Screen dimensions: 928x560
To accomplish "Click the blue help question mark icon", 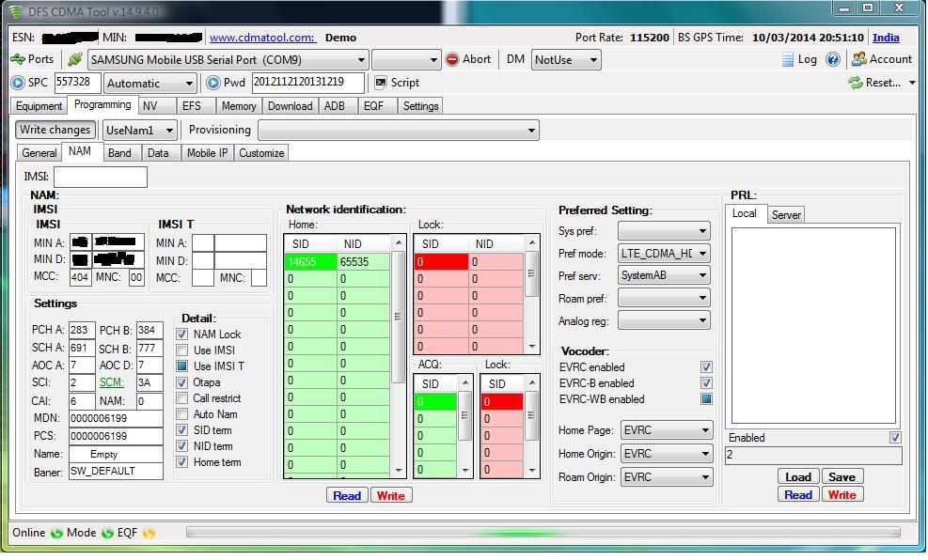I will pos(832,59).
